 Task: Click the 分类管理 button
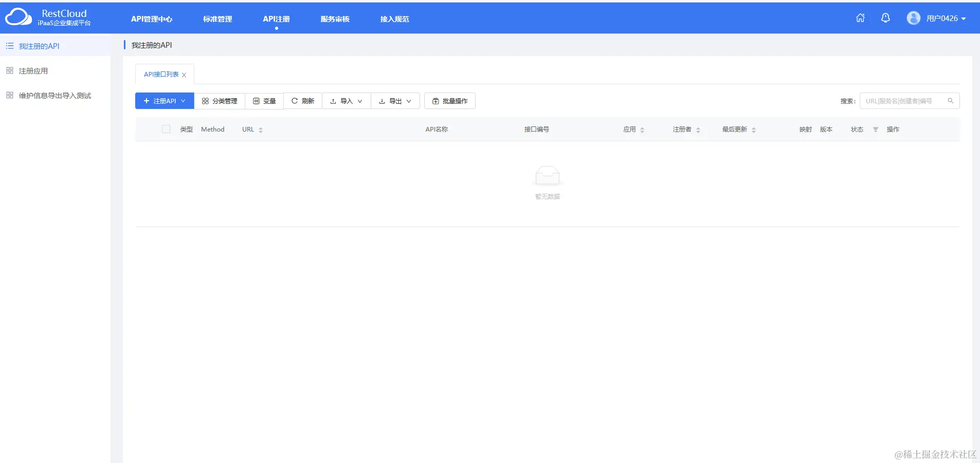coord(220,101)
